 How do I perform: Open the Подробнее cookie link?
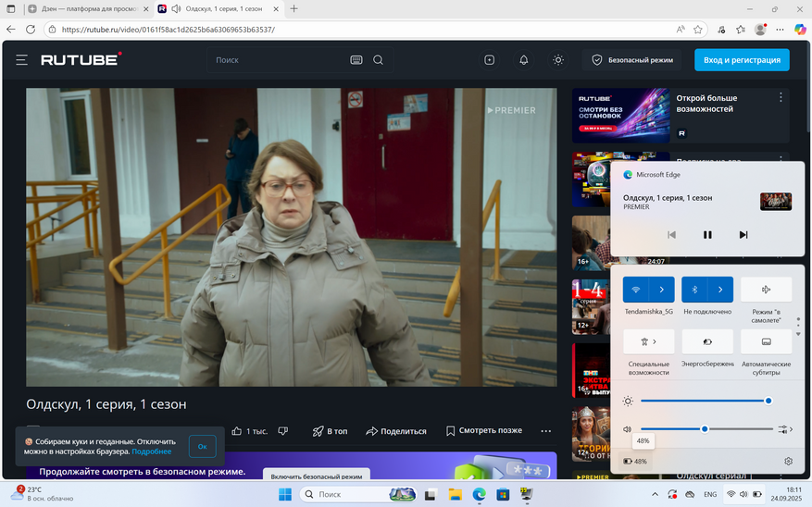(151, 451)
